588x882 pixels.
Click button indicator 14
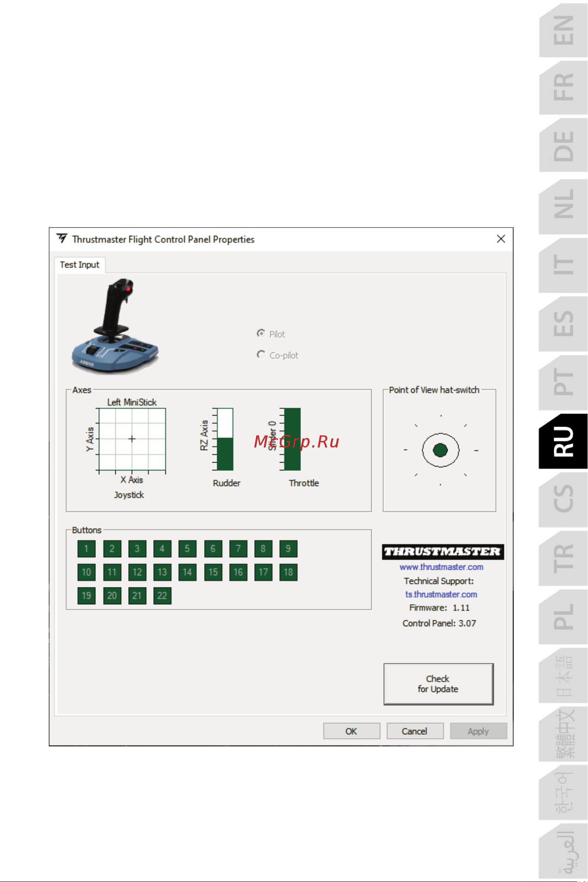tap(187, 572)
